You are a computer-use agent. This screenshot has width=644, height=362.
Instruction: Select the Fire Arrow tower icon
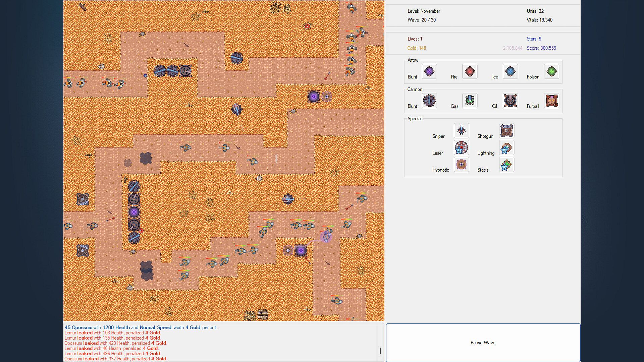click(470, 71)
